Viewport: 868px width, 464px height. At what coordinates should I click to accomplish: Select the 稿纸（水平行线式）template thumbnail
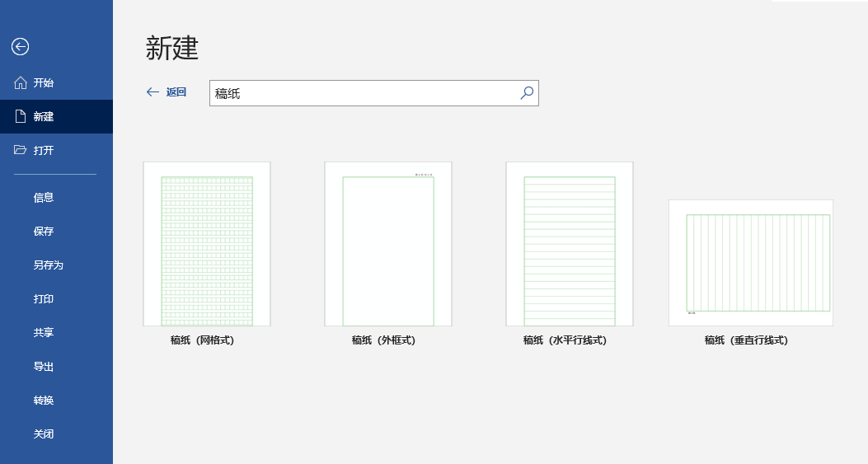pos(570,244)
